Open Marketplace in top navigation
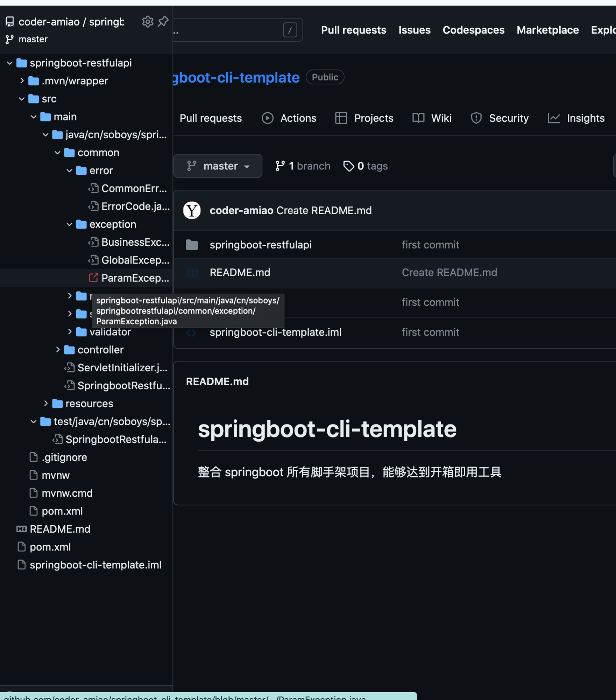Image resolution: width=616 pixels, height=700 pixels. point(548,30)
